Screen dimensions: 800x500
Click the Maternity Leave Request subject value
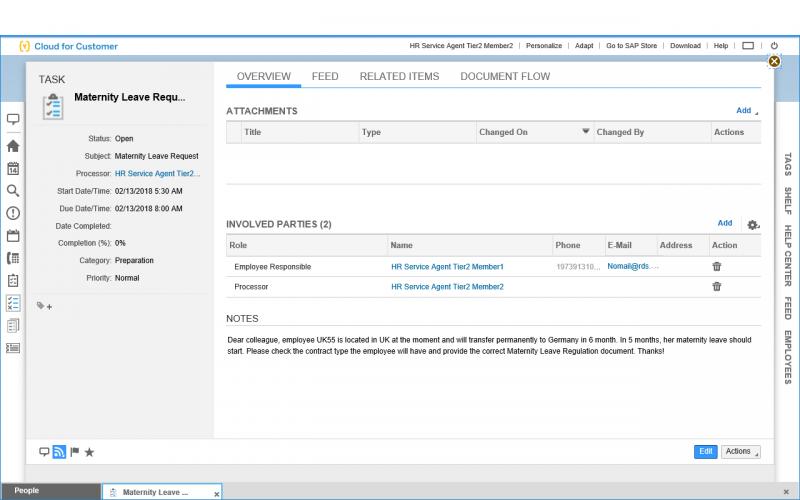157,156
